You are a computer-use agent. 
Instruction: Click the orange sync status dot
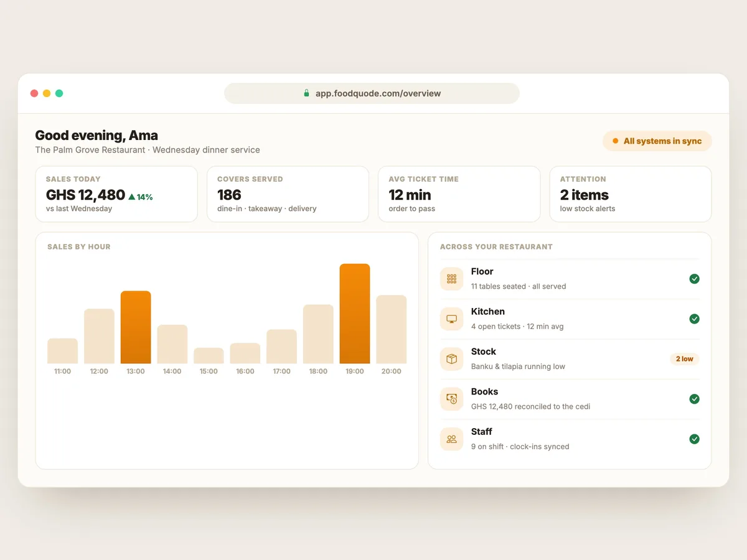616,141
